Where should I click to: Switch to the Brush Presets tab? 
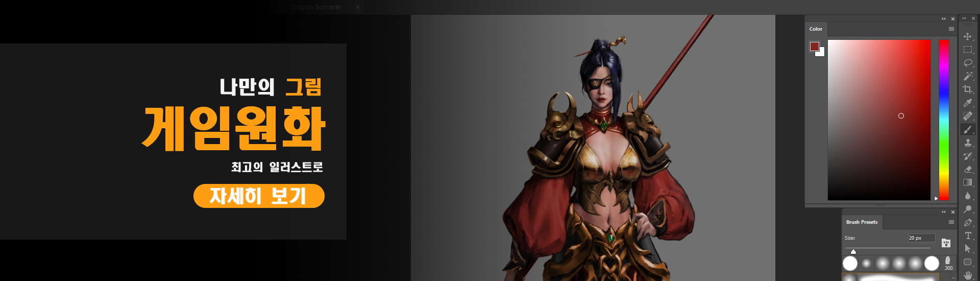click(862, 222)
